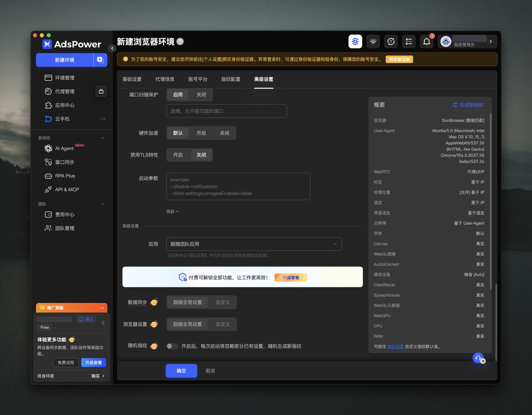Click the help question mark next to 新建浏览器环境
The width and height of the screenshot is (532, 415).
tap(180, 42)
